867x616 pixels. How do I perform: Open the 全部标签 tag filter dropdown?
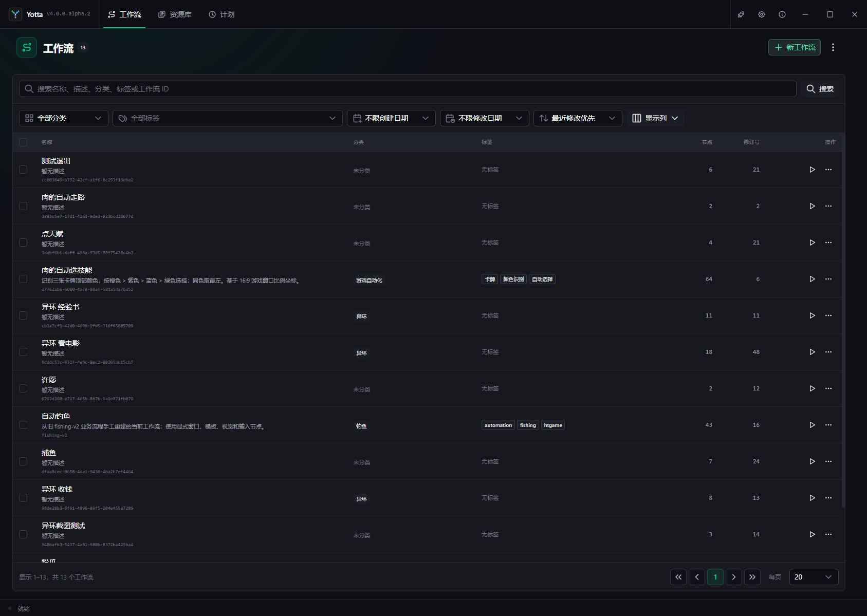click(228, 118)
